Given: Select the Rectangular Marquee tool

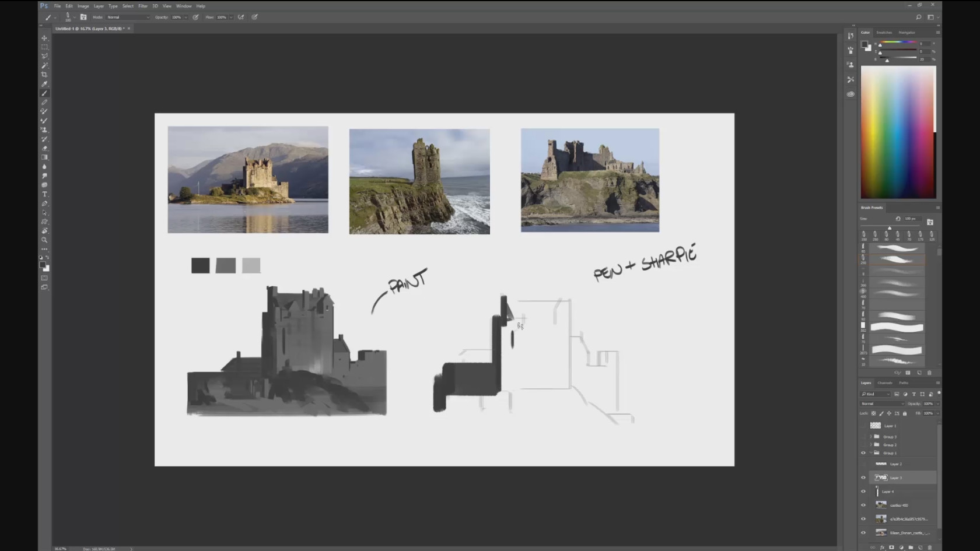Looking at the screenshot, I should tap(44, 47).
